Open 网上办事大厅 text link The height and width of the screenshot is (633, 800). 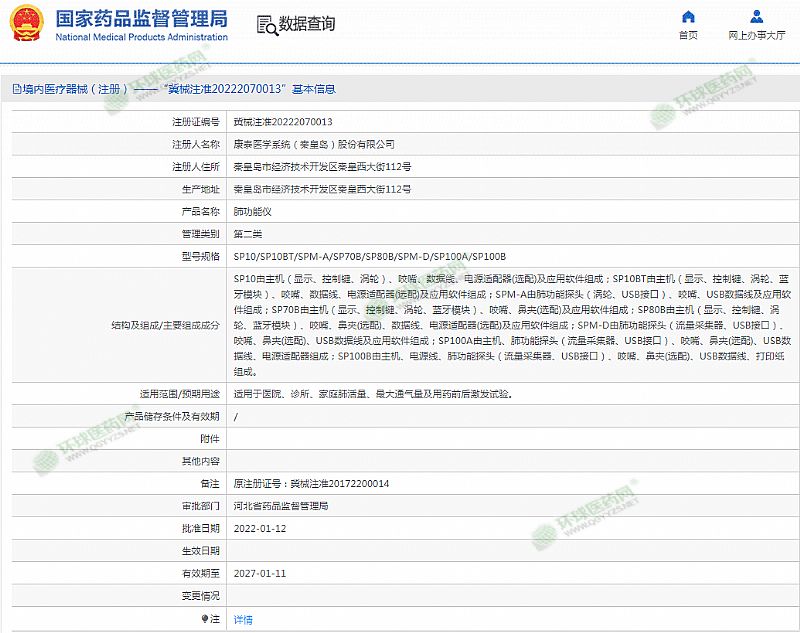pyautogui.click(x=756, y=35)
